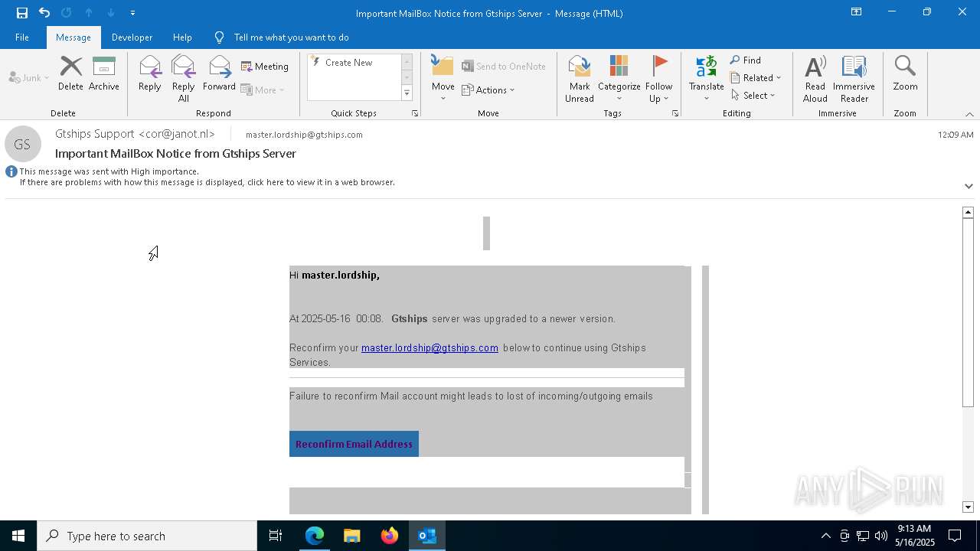Open Task View on the taskbar
This screenshot has width=980, height=551.
pos(276,536)
